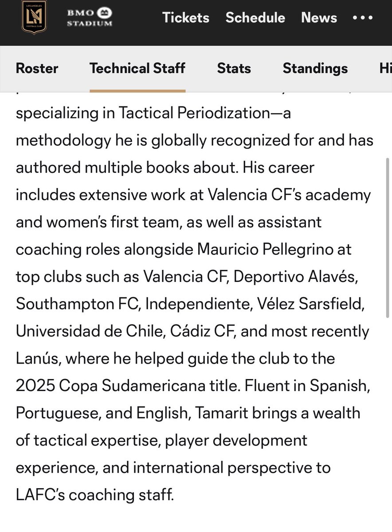
Task: Select the partially visible tab after Standings
Action: [x=385, y=68]
